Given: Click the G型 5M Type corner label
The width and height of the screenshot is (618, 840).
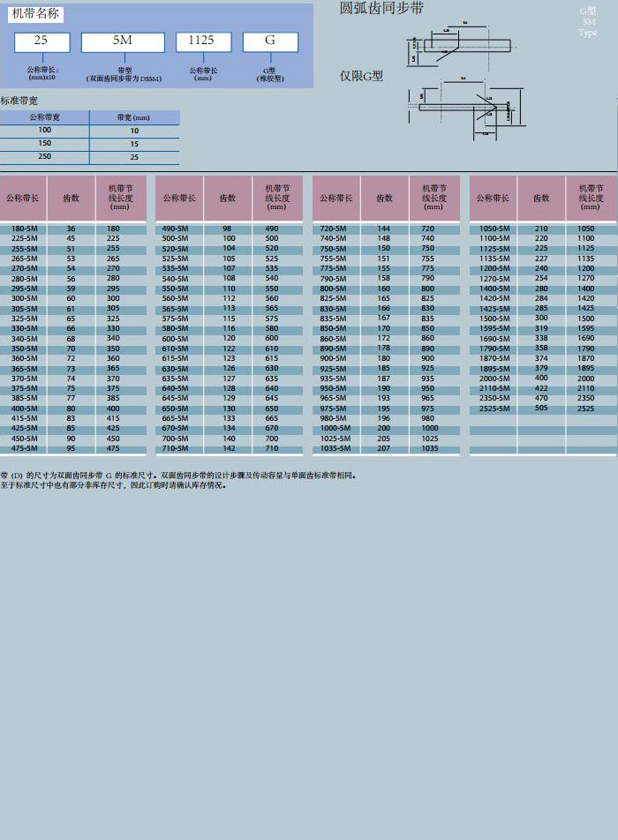Looking at the screenshot, I should click(x=588, y=22).
